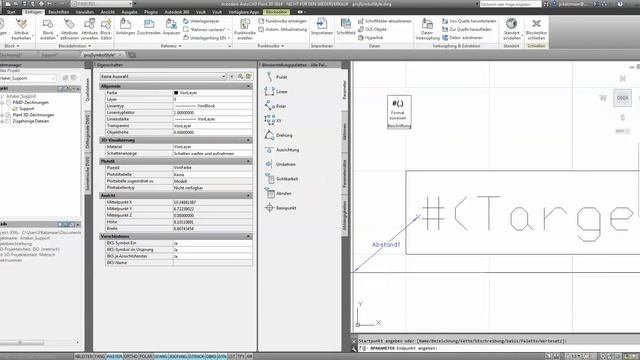Select P&ID-Zeichnungen in project tree
This screenshot has width=640, height=360.
click(x=30, y=102)
